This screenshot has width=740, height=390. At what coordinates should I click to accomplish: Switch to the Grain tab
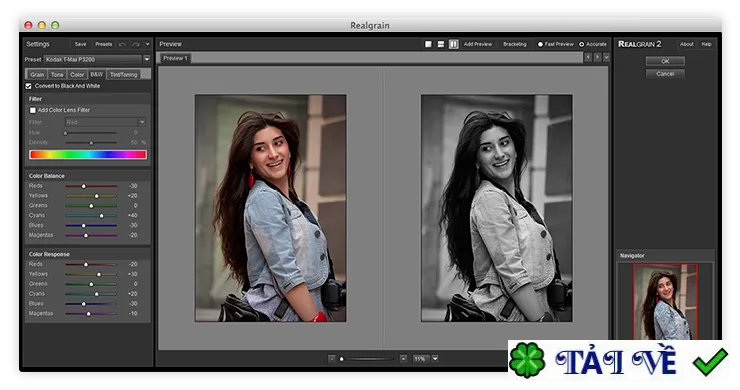[37, 75]
